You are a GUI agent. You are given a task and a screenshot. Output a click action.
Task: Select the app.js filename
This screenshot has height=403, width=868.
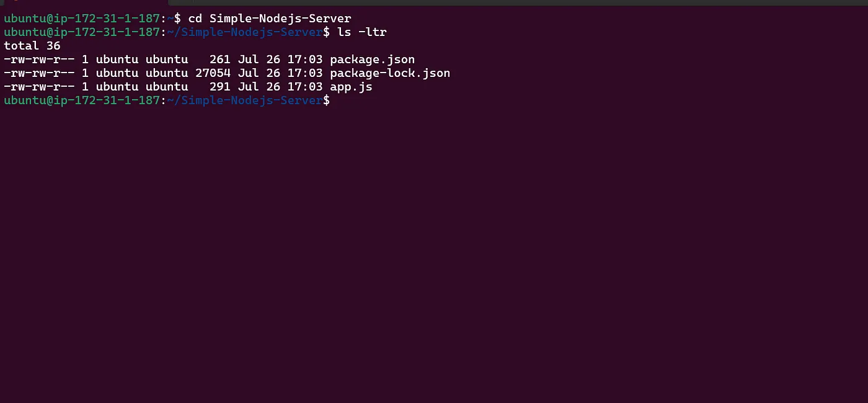coord(351,87)
